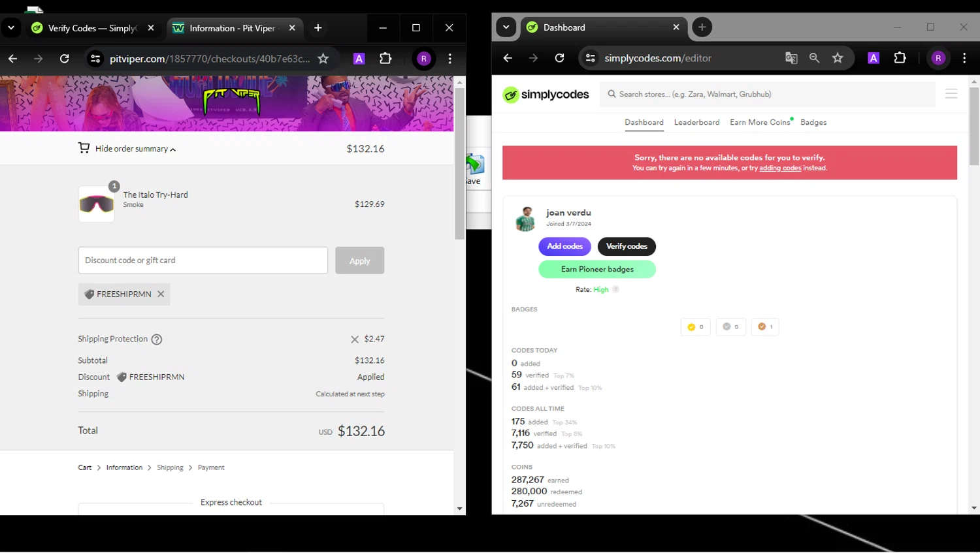This screenshot has height=553, width=980.
Task: Reload the Pit Viper checkout page
Action: 64,59
